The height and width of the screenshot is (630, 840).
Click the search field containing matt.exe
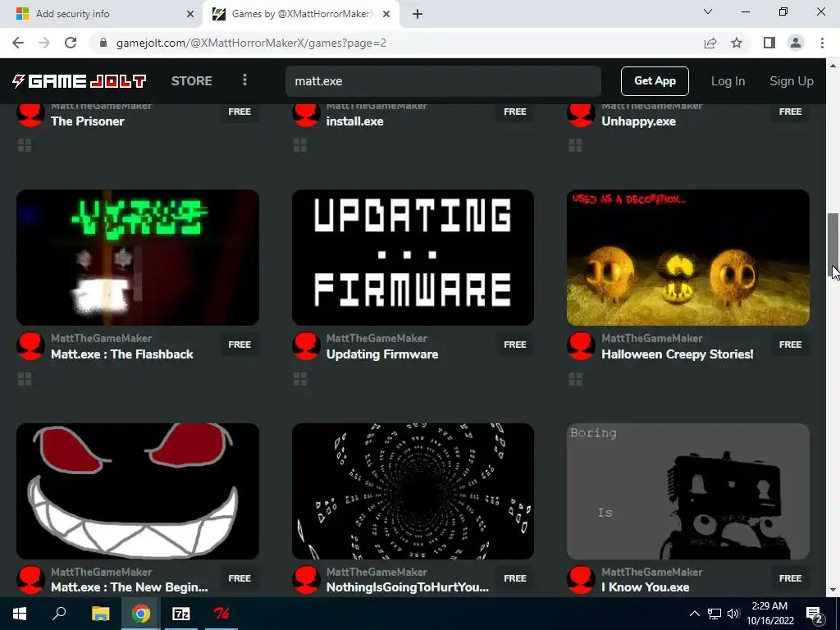click(x=443, y=81)
